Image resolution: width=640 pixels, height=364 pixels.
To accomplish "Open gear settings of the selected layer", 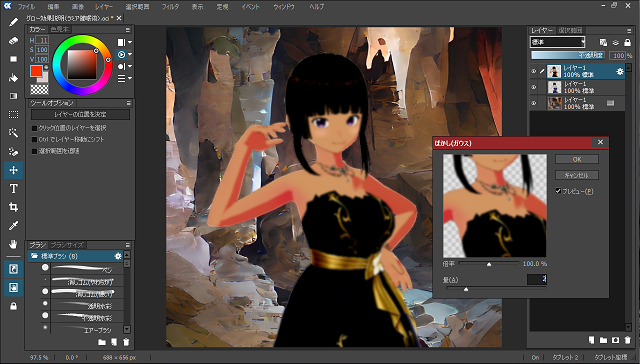I will coord(620,71).
